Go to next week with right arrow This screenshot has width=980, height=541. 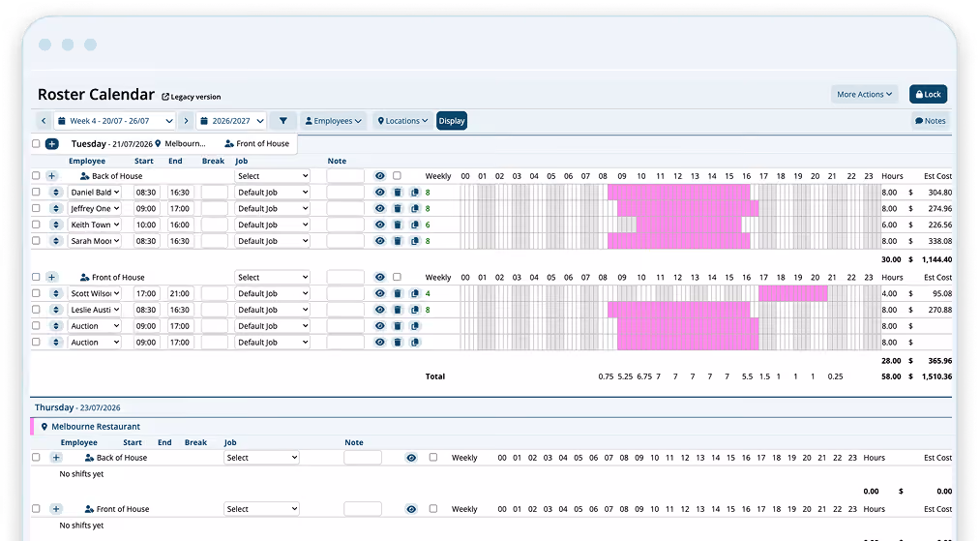[186, 121]
